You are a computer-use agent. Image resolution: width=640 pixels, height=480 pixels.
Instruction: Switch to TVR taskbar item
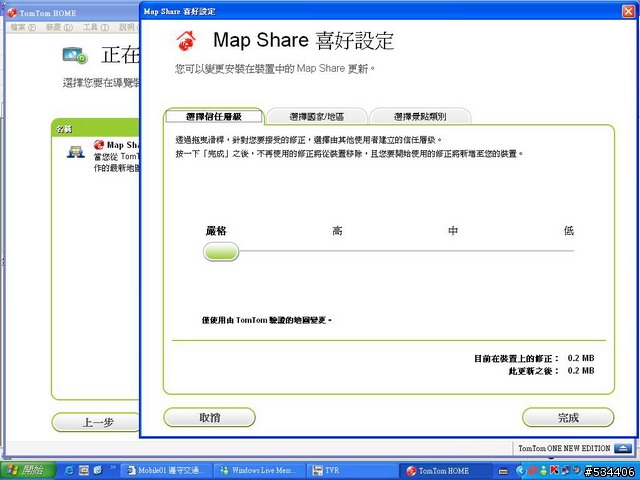352,470
